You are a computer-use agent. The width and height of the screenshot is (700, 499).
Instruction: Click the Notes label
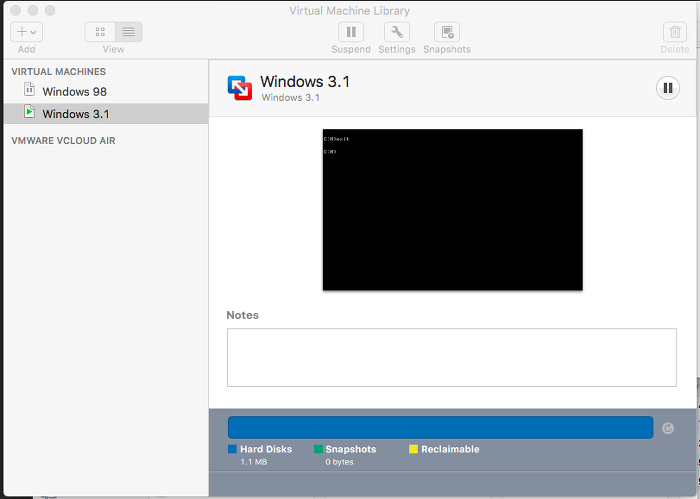point(242,315)
